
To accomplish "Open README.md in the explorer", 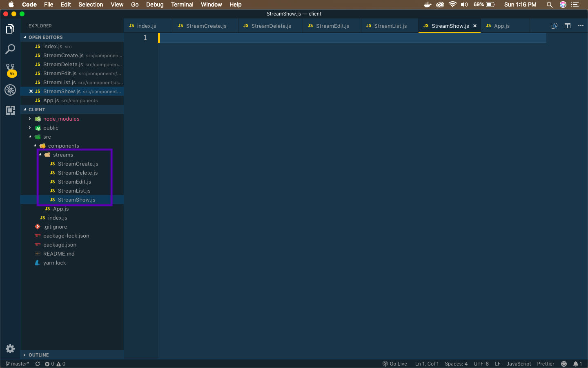I will tap(72, 254).
